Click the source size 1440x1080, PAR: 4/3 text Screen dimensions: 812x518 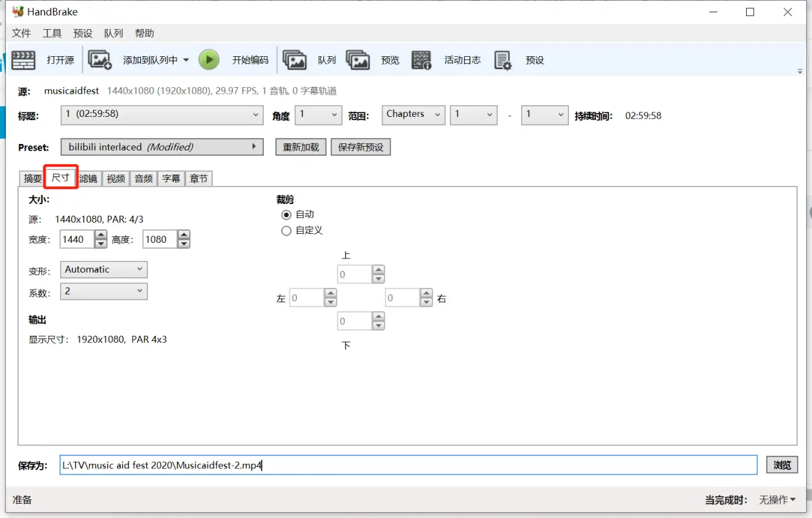coord(99,220)
